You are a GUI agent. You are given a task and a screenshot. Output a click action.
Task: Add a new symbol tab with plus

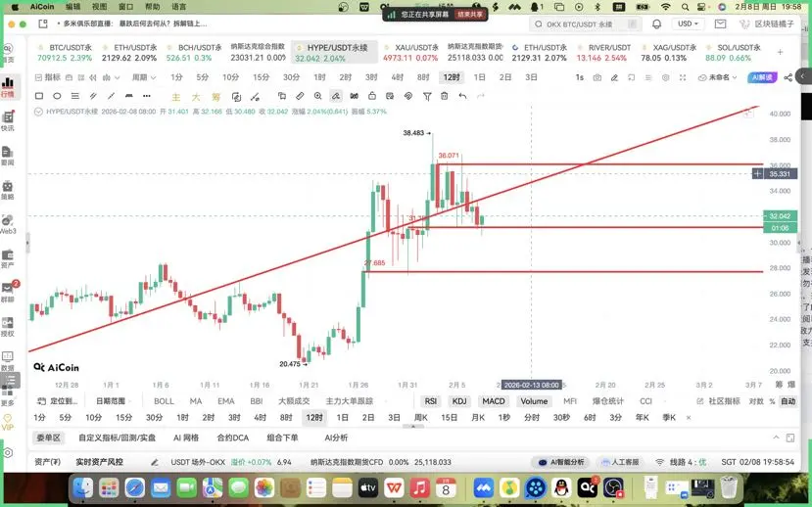click(x=780, y=52)
